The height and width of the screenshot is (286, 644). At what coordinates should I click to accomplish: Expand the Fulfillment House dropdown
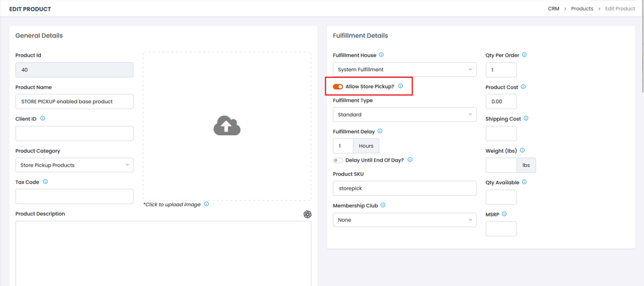(404, 70)
